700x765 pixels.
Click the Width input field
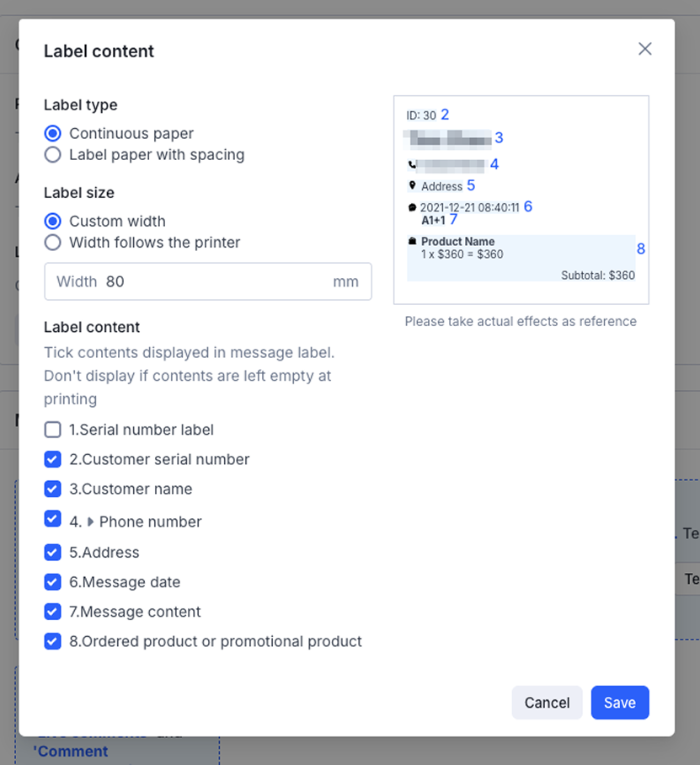pyautogui.click(x=215, y=281)
